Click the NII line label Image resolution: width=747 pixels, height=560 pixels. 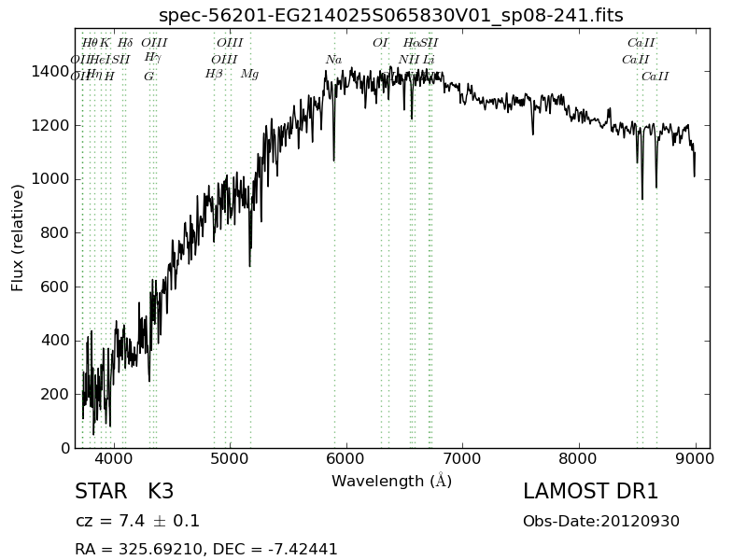coord(408,60)
